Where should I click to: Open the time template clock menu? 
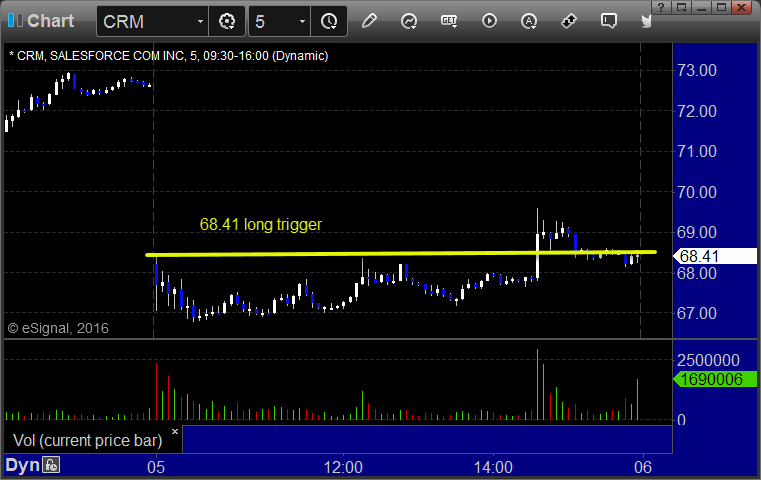point(329,21)
